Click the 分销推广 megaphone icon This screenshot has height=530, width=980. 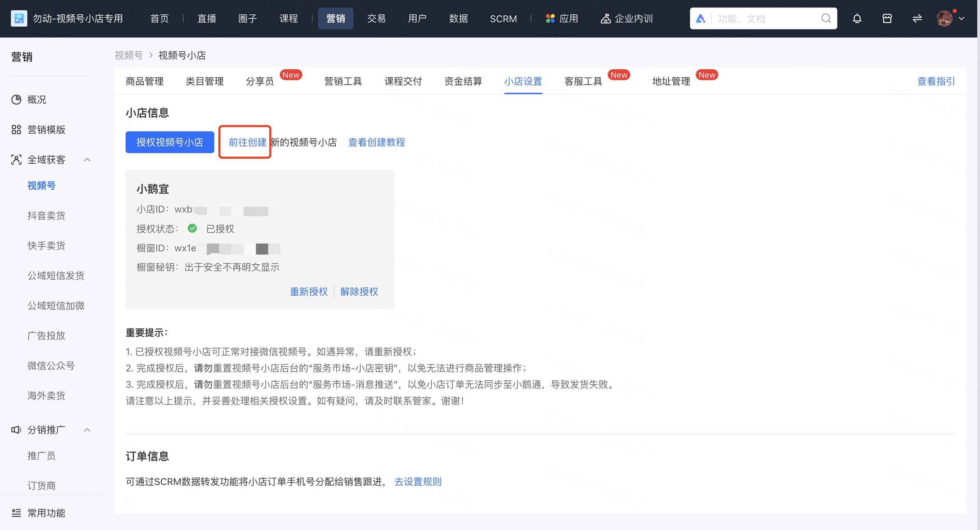(16, 430)
